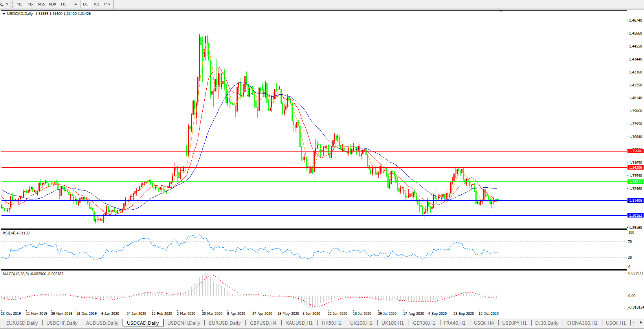Open the EURUSD,Daily first chart tab

(22, 323)
